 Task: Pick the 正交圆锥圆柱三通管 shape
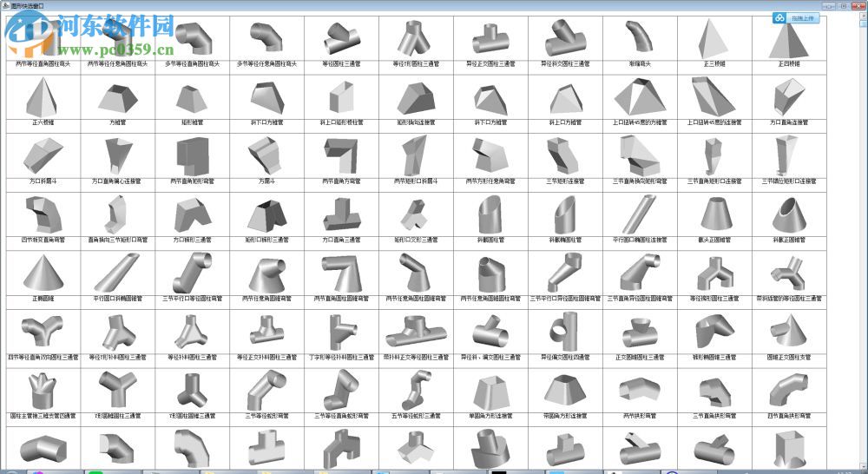[x=640, y=332]
